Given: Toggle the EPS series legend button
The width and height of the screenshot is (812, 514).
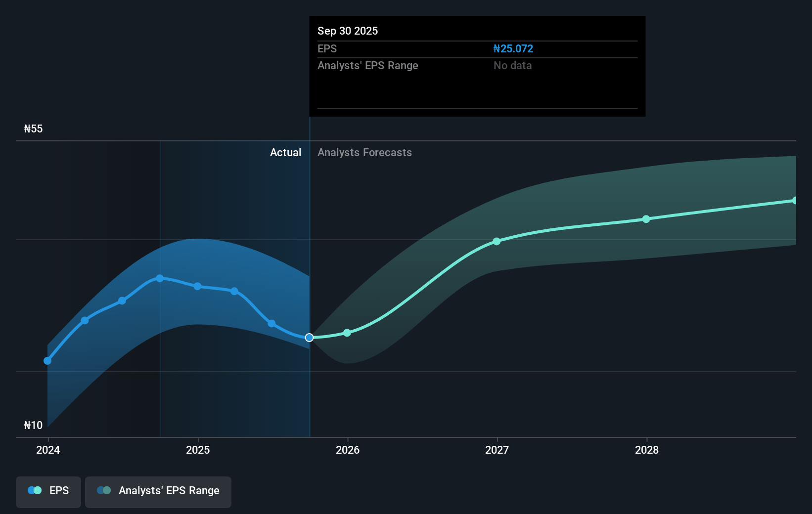Looking at the screenshot, I should click(48, 491).
